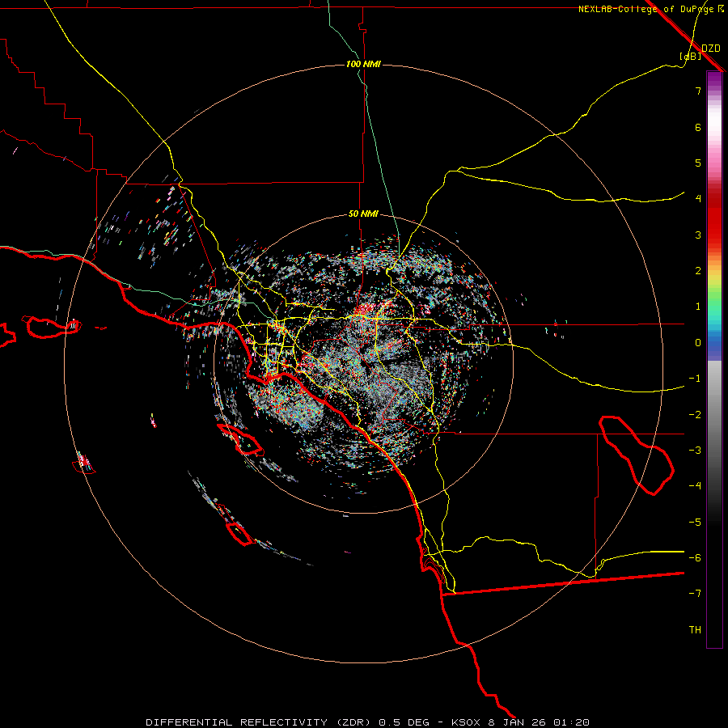This screenshot has width=728, height=728.
Task: Select the 5 value on the scale
Action: 698,163
